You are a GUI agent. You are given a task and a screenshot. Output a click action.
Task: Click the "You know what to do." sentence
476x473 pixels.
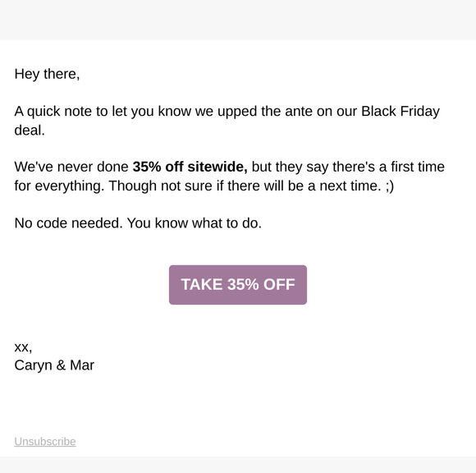195,223
